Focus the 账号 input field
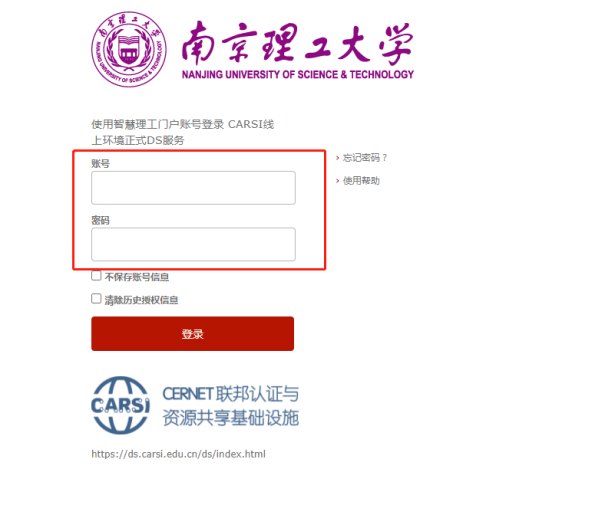This screenshot has height=519, width=605. coord(193,188)
